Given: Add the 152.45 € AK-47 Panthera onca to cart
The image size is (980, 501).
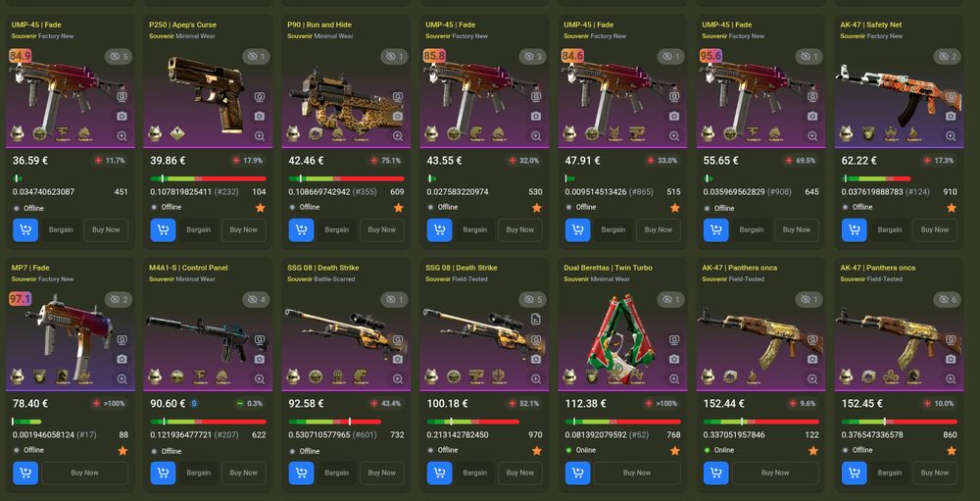Looking at the screenshot, I should click(x=855, y=473).
